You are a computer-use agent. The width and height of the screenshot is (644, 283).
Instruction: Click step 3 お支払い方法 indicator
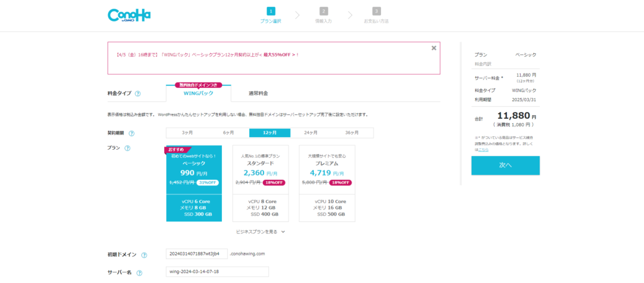376,15
